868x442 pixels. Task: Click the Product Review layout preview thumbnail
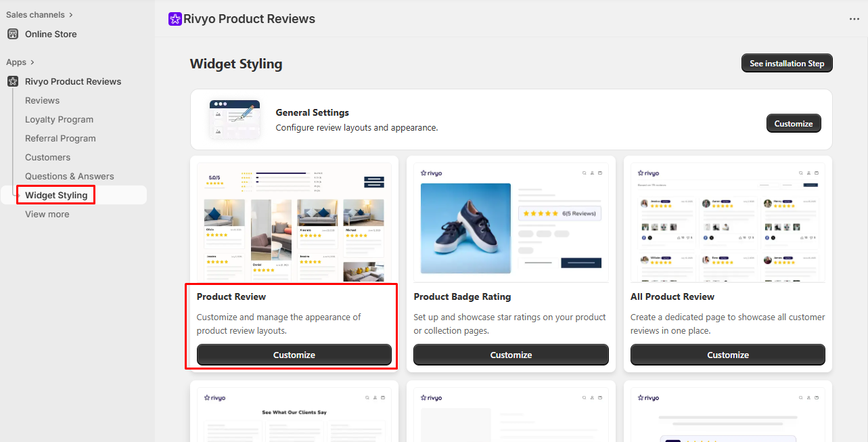click(x=294, y=222)
